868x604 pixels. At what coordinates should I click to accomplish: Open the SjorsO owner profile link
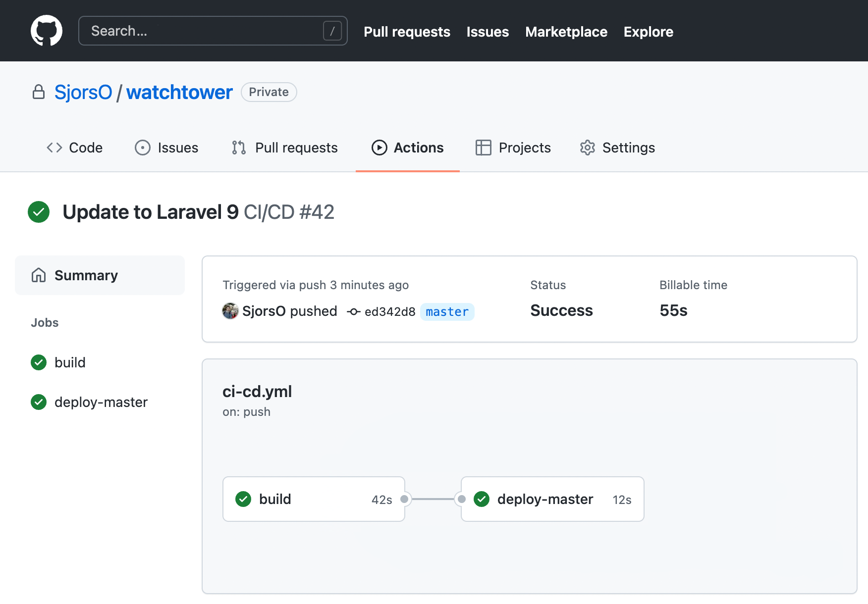click(x=83, y=93)
